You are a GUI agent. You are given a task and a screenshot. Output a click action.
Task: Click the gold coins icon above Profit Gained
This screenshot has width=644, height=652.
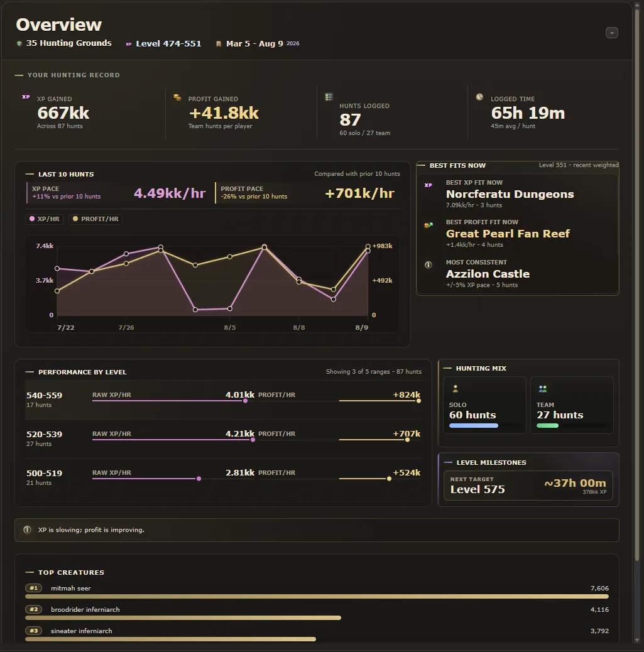pyautogui.click(x=177, y=97)
